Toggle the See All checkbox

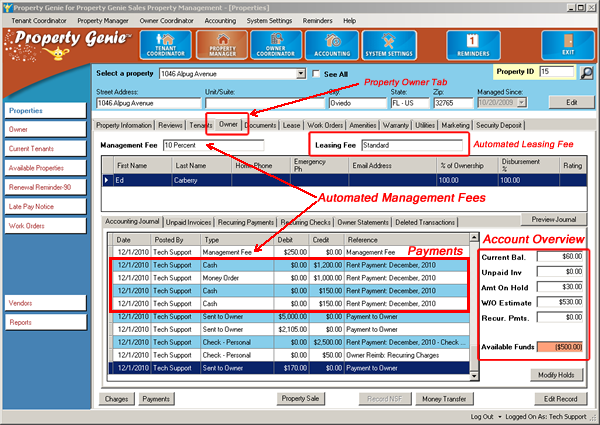coord(316,74)
